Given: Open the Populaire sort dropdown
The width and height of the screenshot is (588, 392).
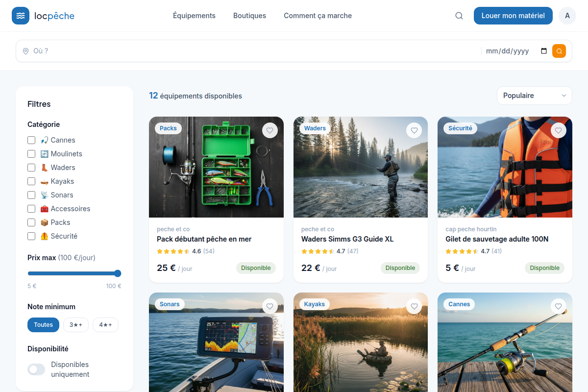Looking at the screenshot, I should pos(535,96).
